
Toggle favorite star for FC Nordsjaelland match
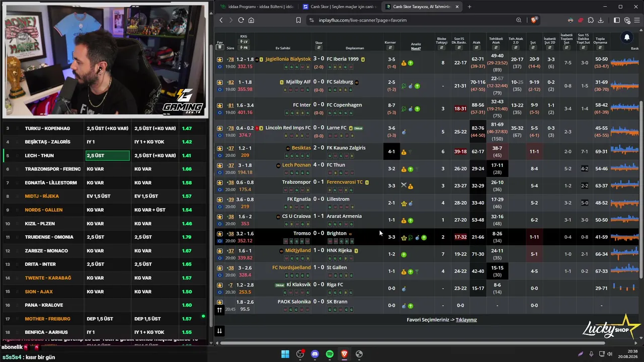point(220,268)
